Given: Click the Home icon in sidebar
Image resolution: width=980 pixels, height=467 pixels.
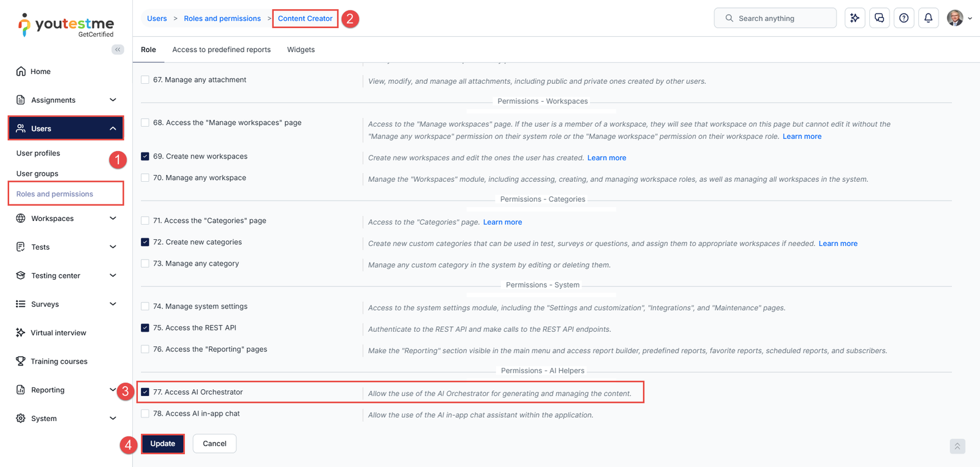Looking at the screenshot, I should pyautogui.click(x=21, y=72).
